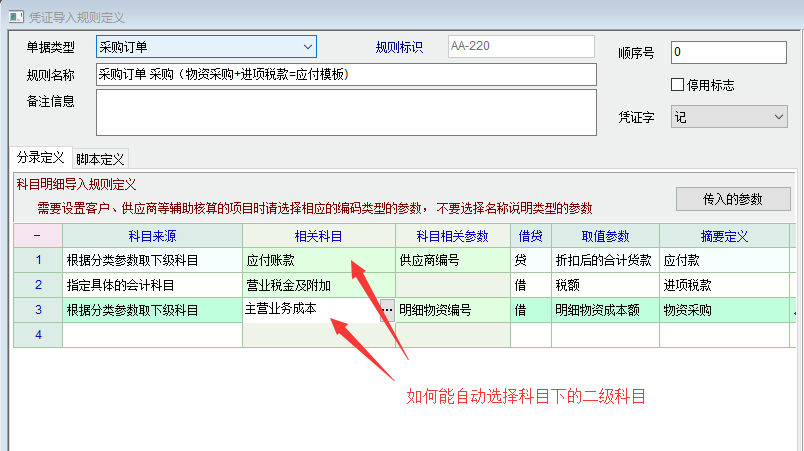Click the 摘要定义 column header
The image size is (804, 451).
point(723,236)
